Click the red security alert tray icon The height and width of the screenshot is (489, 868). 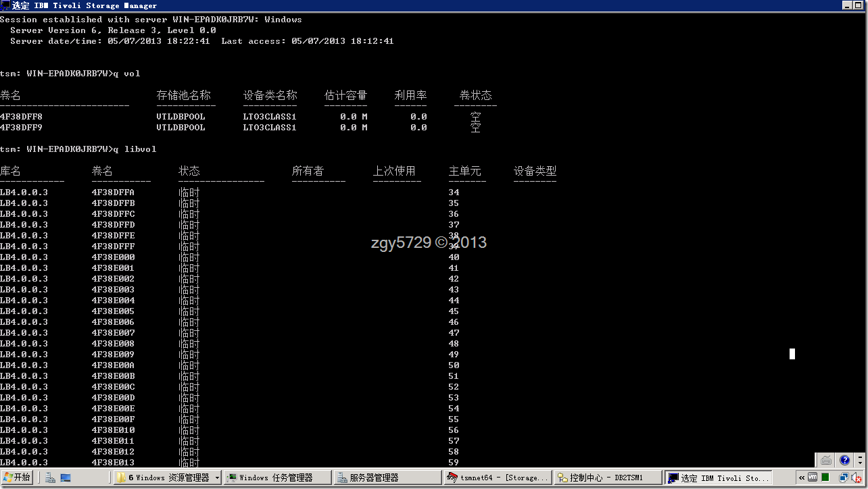857,478
